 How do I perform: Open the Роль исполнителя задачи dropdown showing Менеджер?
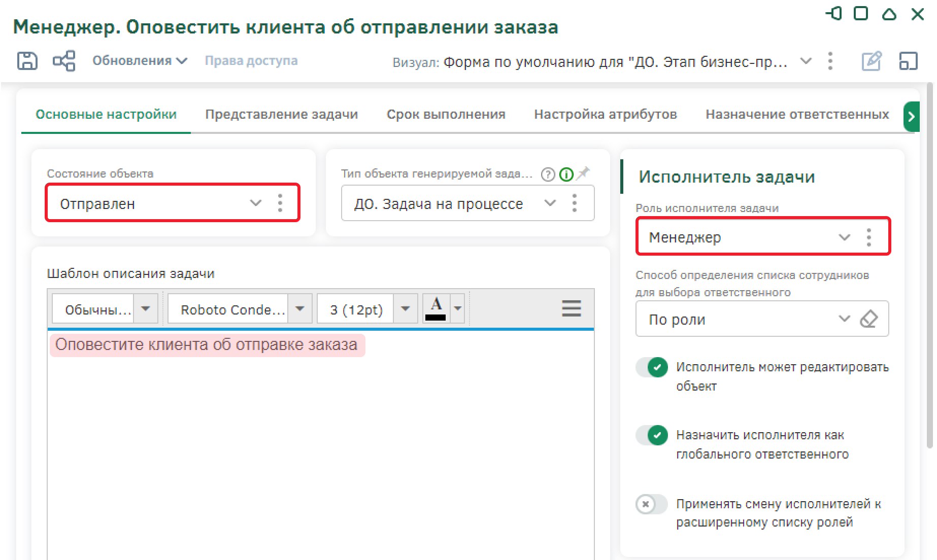coord(844,237)
